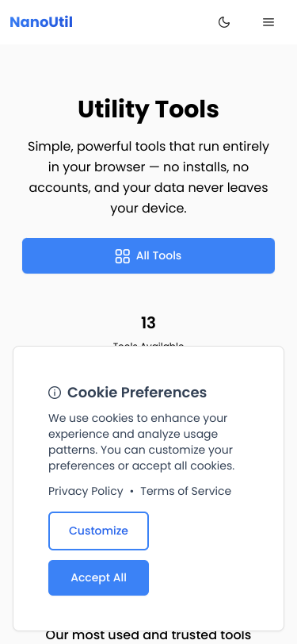Open the All Tools button label

[158, 255]
